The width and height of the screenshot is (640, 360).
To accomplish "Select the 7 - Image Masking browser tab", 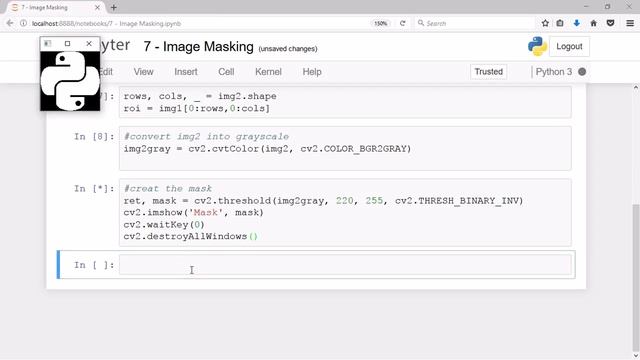I will (x=56, y=7).
